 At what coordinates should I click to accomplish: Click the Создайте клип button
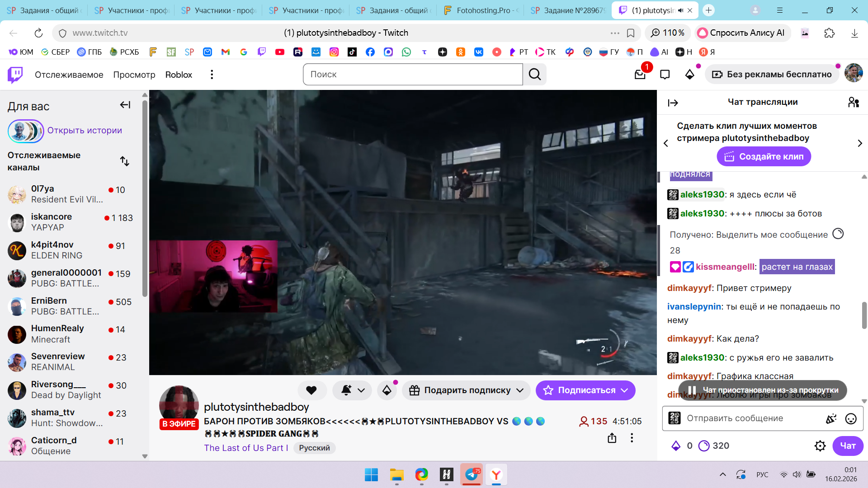click(x=764, y=157)
